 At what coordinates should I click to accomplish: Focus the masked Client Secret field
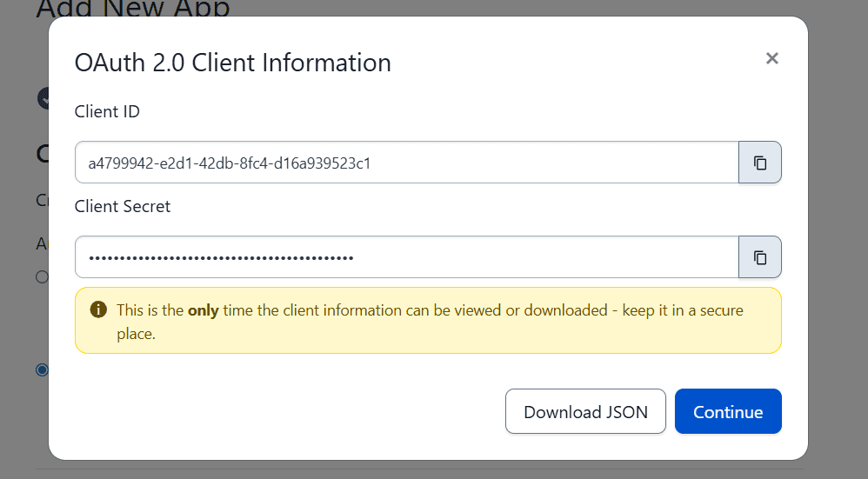tap(407, 257)
